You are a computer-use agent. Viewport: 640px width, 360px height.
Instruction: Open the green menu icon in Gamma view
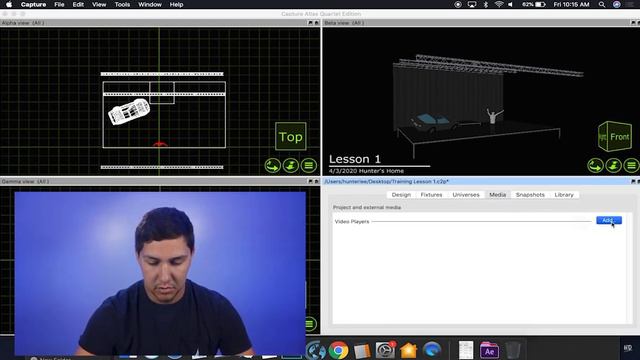coord(310,324)
